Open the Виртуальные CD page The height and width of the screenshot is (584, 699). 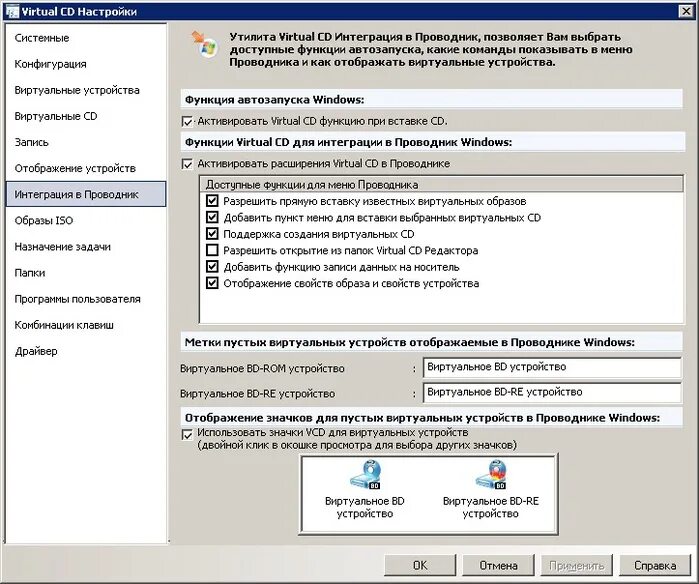coord(86,116)
